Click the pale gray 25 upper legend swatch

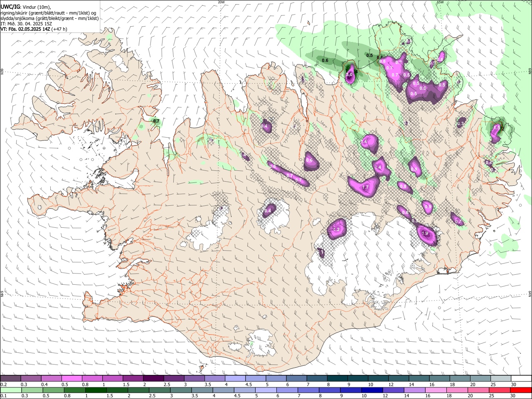[501, 379]
